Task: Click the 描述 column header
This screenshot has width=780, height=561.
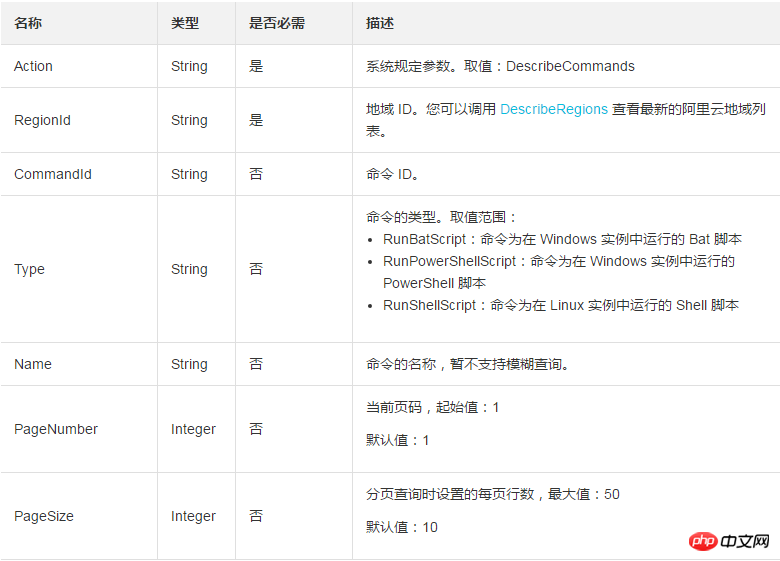Action: point(380,23)
